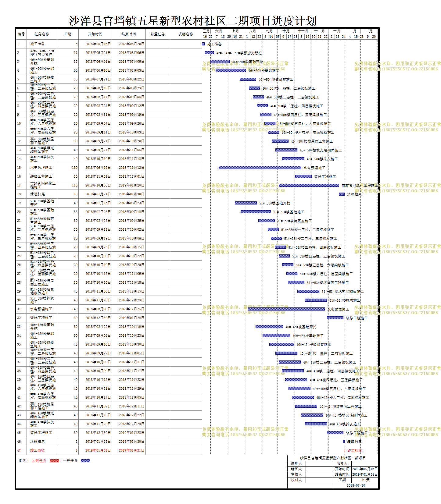Click the 绘图人 field in title block
Viewport: 441px width, 504px height.
319,469
